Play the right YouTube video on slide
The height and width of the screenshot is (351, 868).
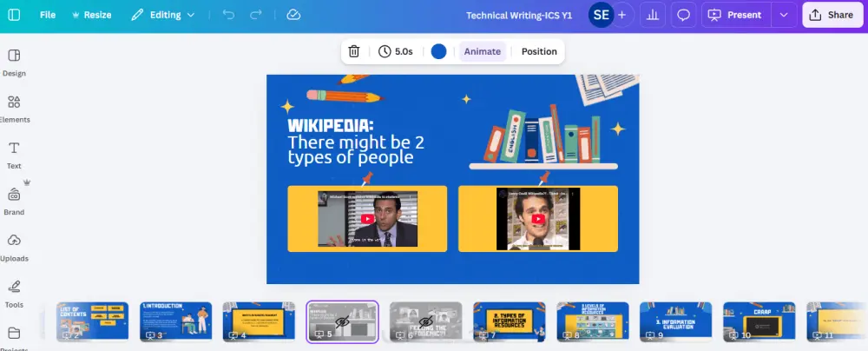tap(538, 219)
